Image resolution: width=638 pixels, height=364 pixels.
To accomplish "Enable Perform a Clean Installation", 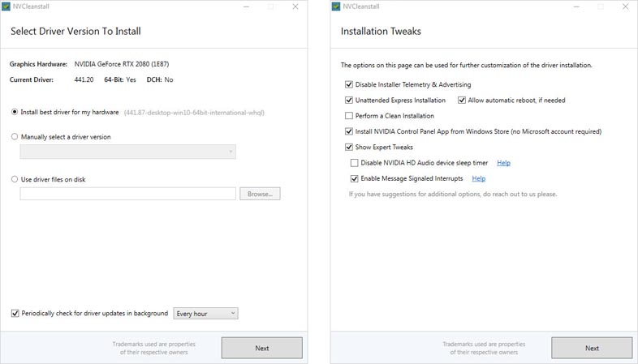I will click(349, 116).
